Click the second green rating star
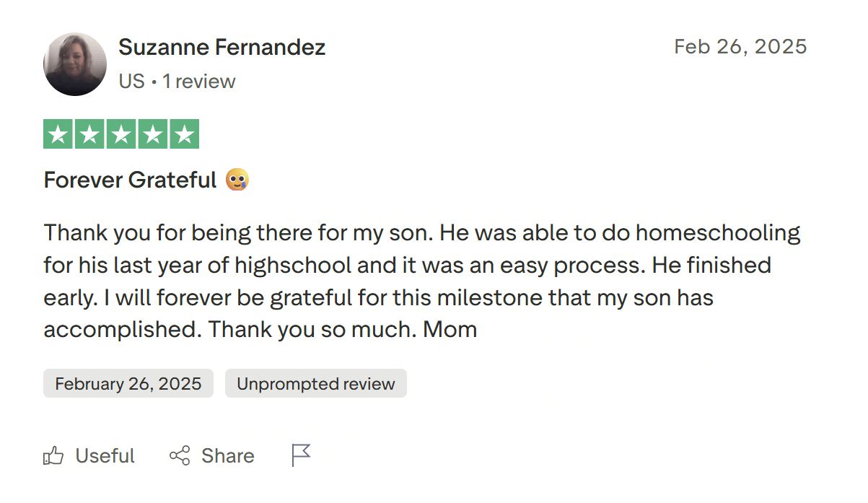Screen dimensions: 868x503 [89, 134]
